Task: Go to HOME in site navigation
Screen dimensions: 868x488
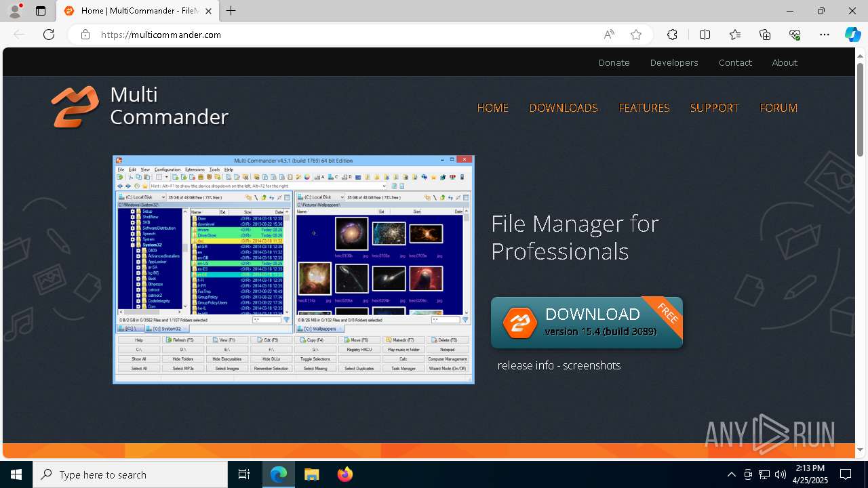Action: pyautogui.click(x=493, y=108)
